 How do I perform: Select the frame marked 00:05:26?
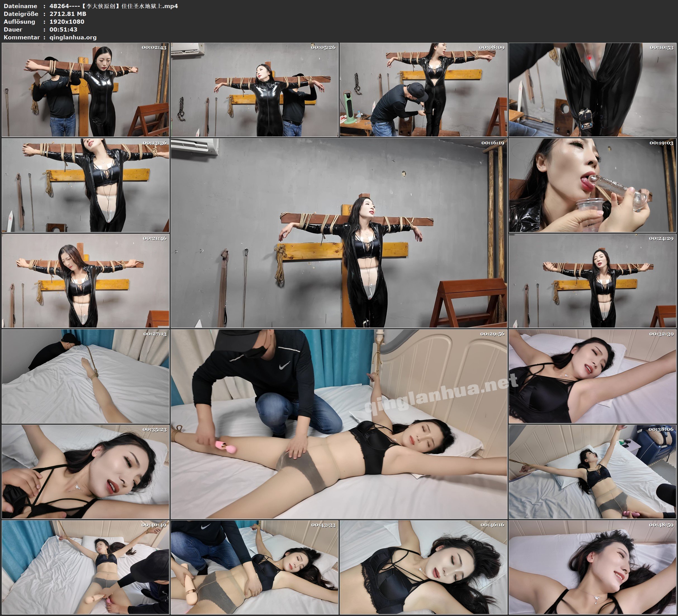click(x=254, y=90)
